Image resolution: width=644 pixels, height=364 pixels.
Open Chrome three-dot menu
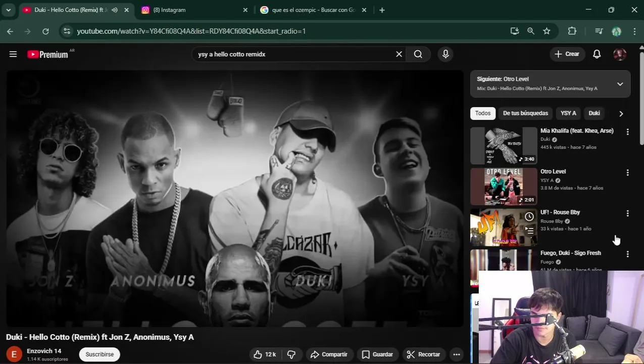[634, 31]
